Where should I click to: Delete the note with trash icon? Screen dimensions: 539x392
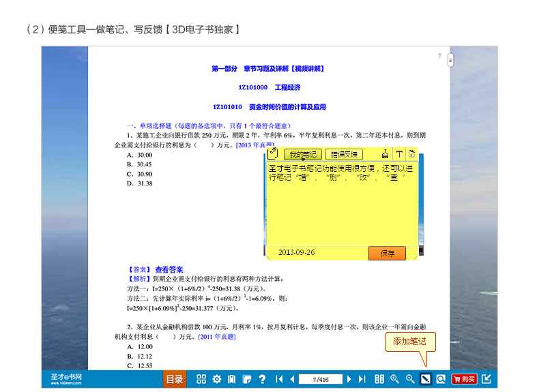click(411, 155)
